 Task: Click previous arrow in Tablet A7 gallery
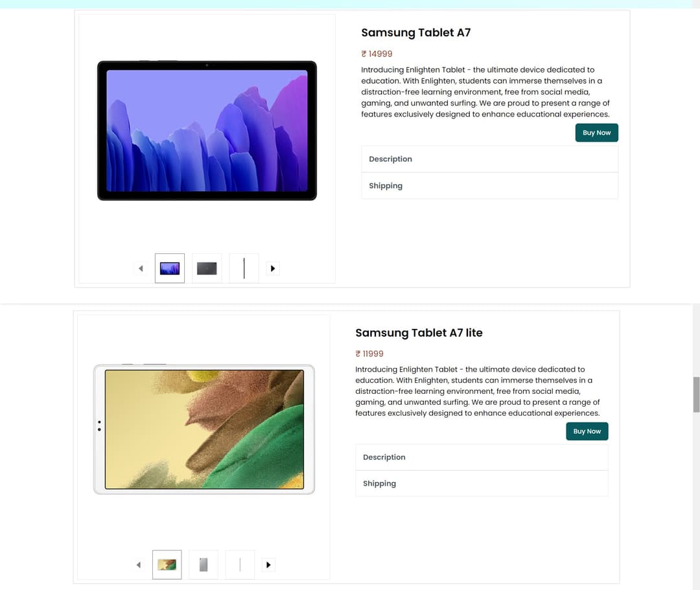coord(141,269)
